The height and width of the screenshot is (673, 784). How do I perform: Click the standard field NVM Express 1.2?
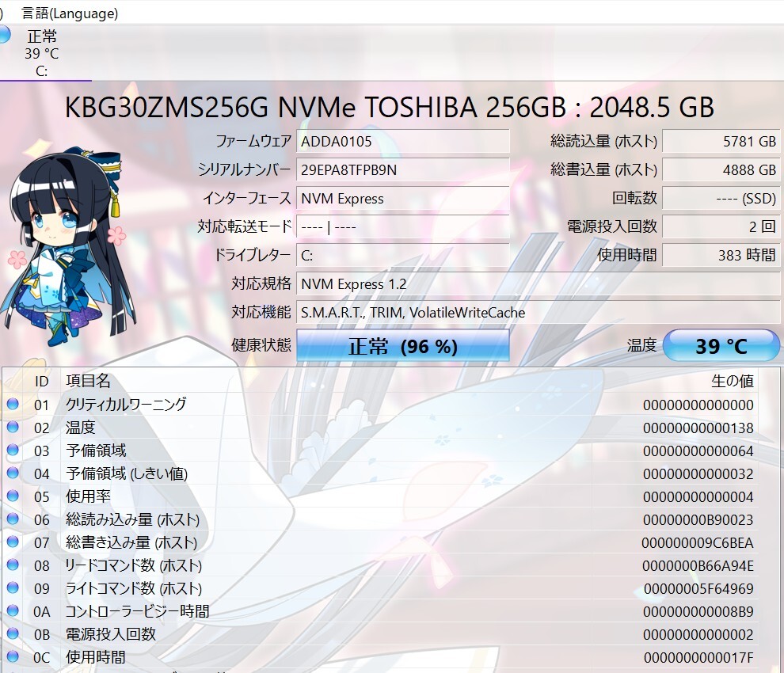[538, 284]
